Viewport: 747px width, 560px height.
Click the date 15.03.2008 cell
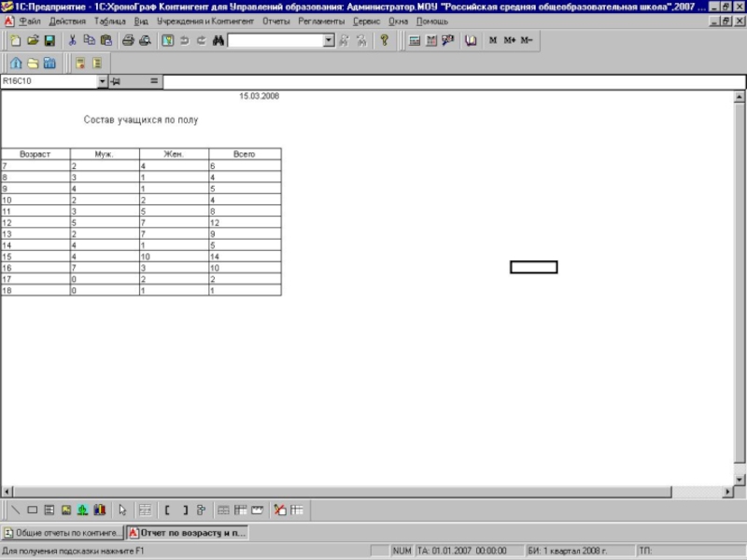pos(260,96)
